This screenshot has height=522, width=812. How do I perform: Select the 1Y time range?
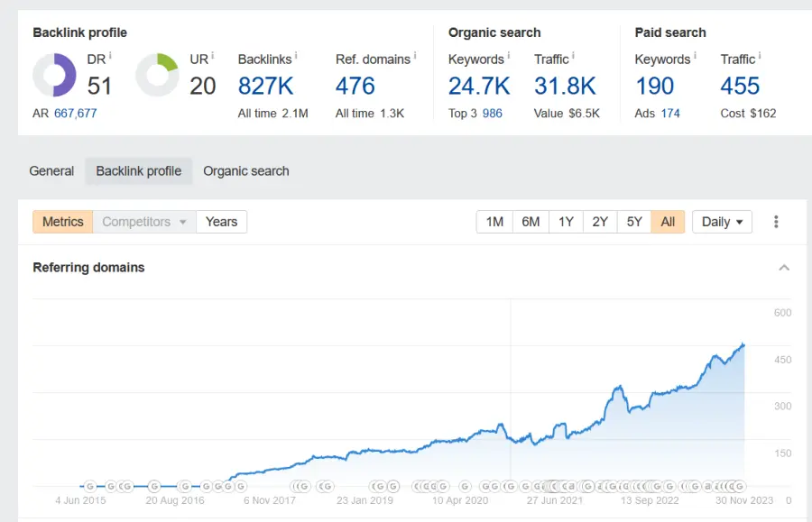click(x=566, y=222)
